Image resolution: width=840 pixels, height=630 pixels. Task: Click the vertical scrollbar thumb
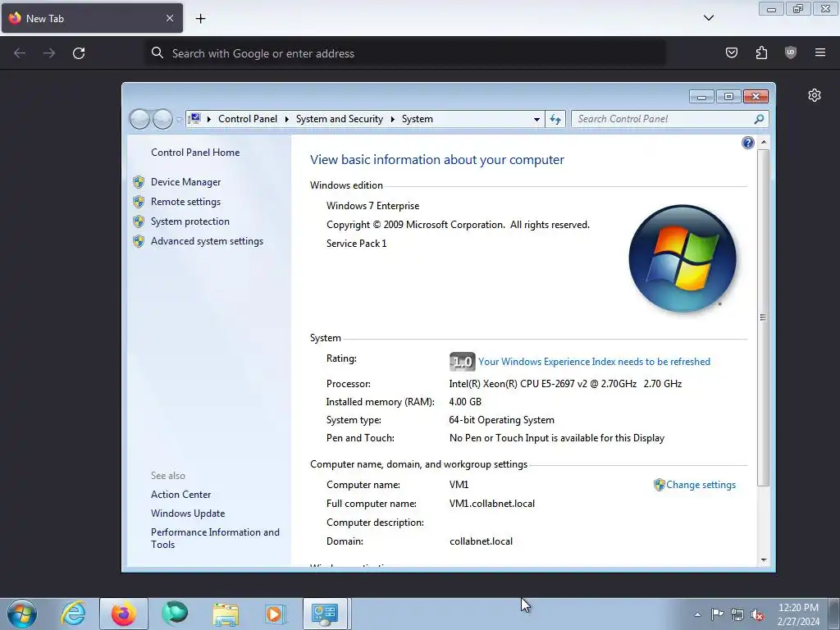[x=764, y=317]
